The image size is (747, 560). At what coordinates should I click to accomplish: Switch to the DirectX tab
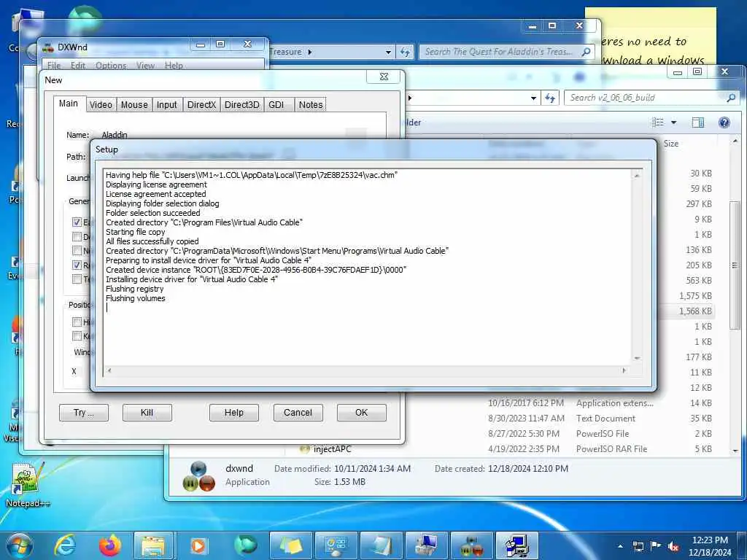[201, 105]
